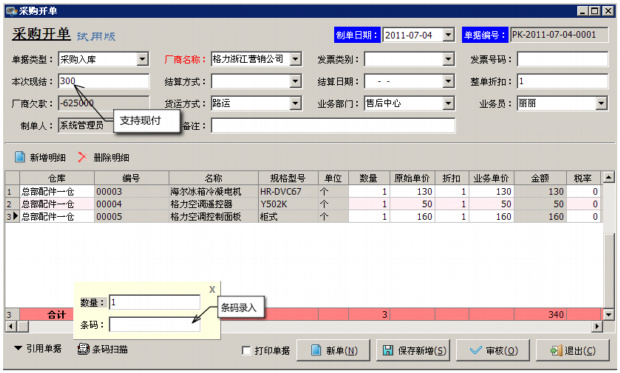Click the model cell 柜式
Image resolution: width=620 pixels, height=373 pixels.
coord(288,217)
